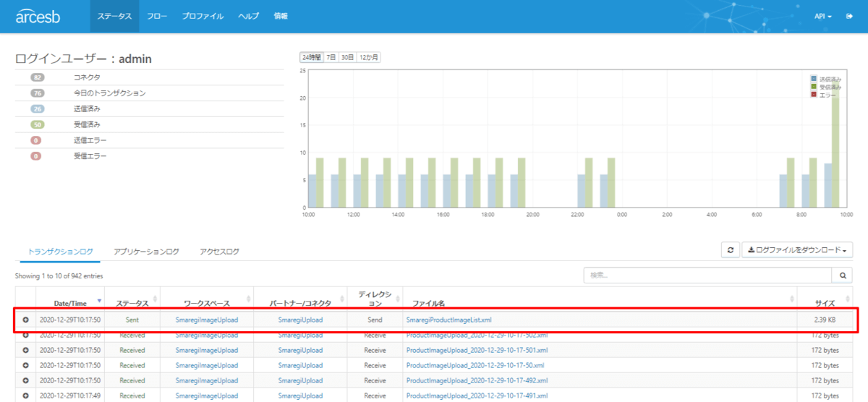
Task: Click SmaregiImageUpload workspace link in Sent row
Action: [x=206, y=320]
